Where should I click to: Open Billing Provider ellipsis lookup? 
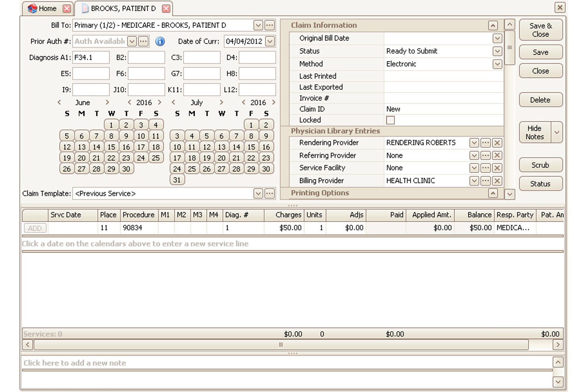point(485,181)
